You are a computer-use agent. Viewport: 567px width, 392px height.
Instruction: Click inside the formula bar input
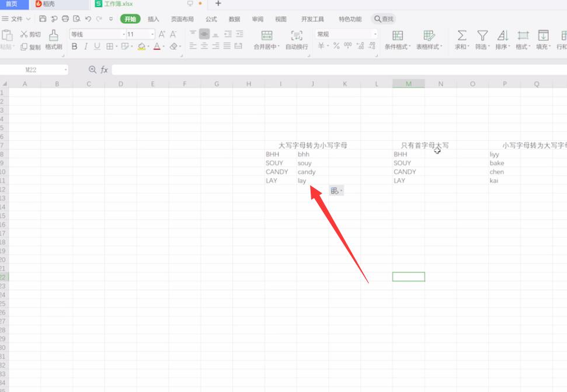click(x=339, y=70)
